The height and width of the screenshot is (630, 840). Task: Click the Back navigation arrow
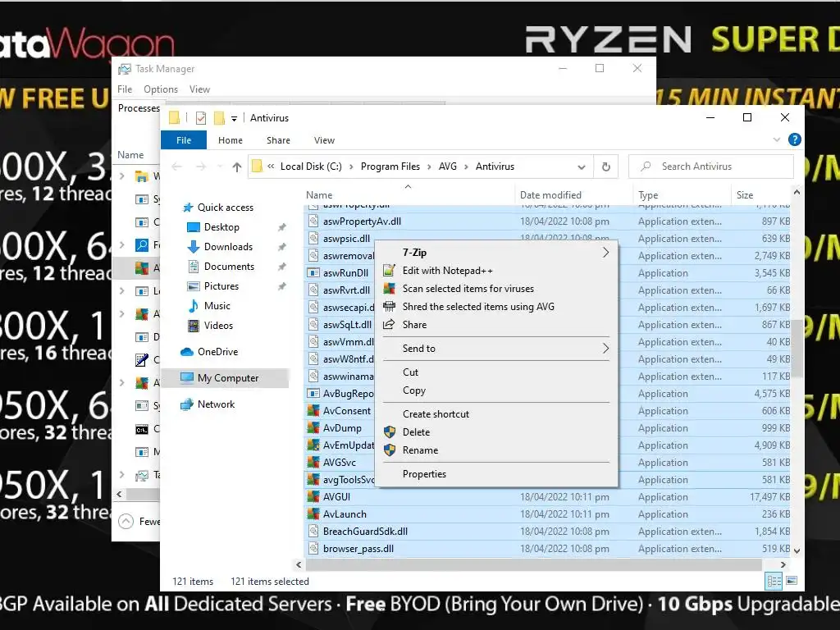point(177,167)
